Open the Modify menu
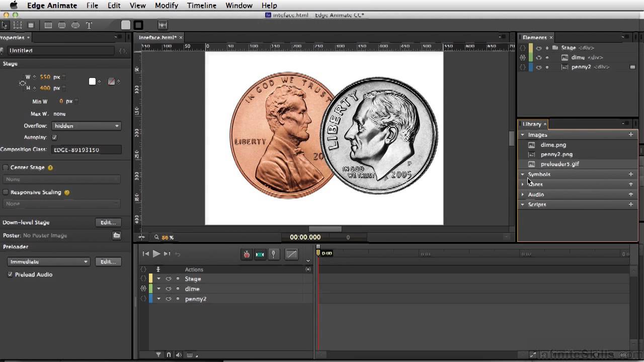 tap(167, 6)
